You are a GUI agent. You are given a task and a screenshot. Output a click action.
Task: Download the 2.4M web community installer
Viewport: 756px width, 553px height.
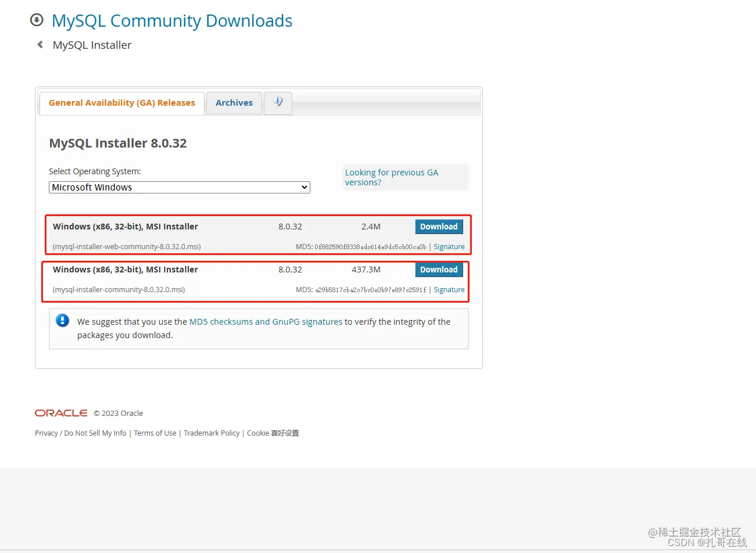(x=439, y=227)
